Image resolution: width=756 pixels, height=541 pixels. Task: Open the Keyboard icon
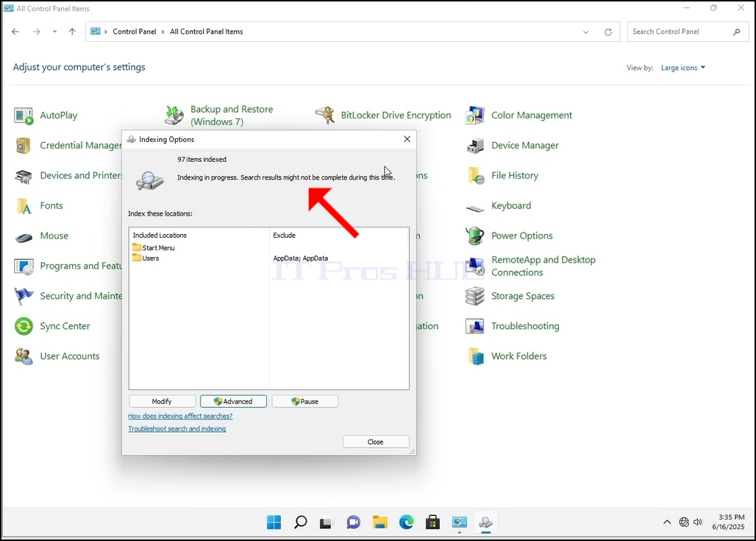tap(475, 208)
